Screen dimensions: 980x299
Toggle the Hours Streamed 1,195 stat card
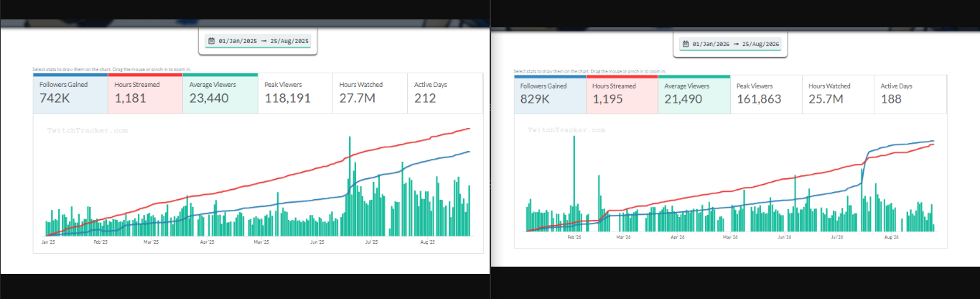[622, 94]
